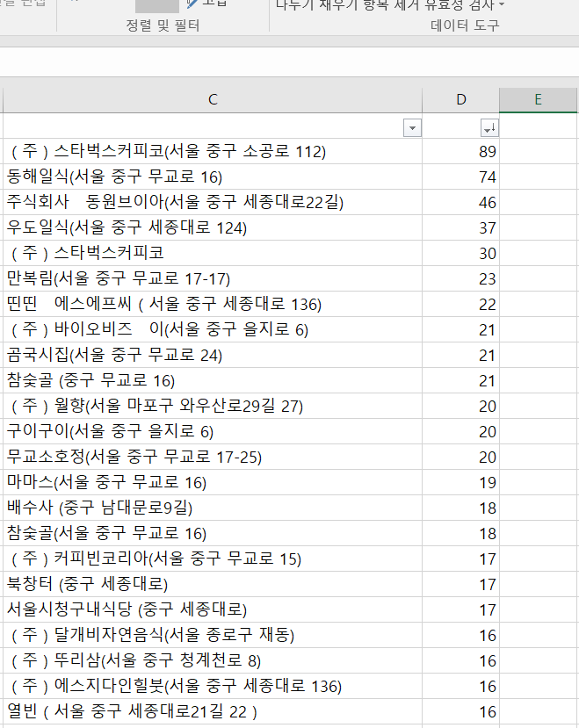Image resolution: width=579 pixels, height=728 pixels.
Task: Select the 배수사 (중구 남대문로9길) cell
Action: (x=213, y=508)
